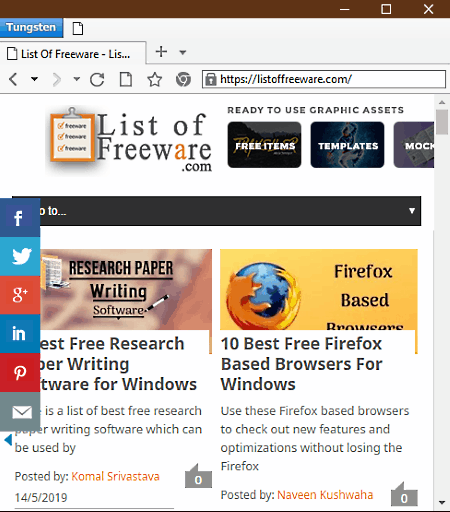The height and width of the screenshot is (512, 450).
Task: Open forward history dropdown arrow
Action: (77, 79)
